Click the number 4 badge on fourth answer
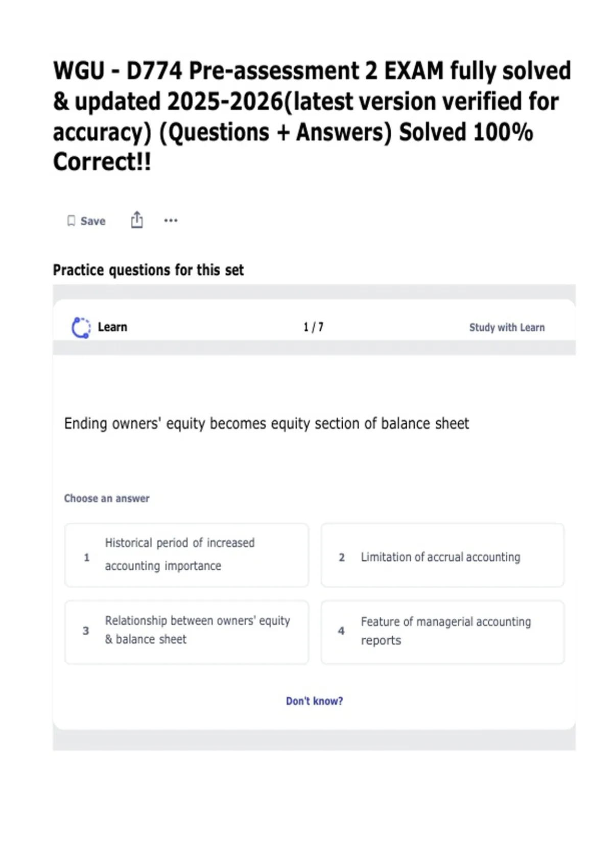Image resolution: width=613 pixels, height=868 pixels. [x=341, y=631]
